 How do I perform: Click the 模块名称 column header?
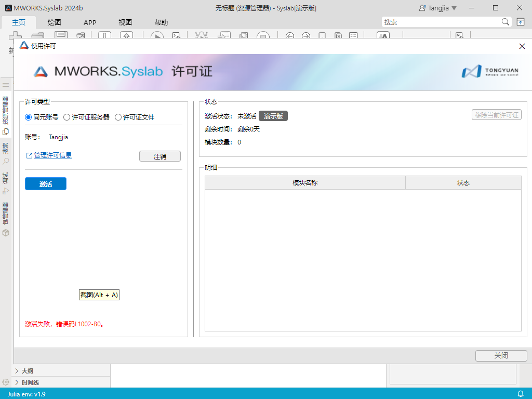point(305,182)
